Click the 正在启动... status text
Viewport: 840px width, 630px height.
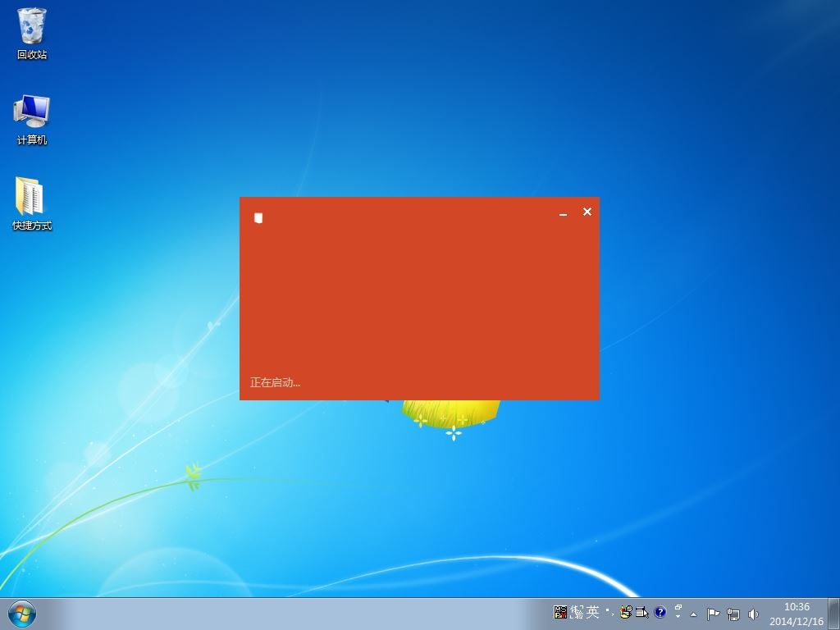coord(275,382)
